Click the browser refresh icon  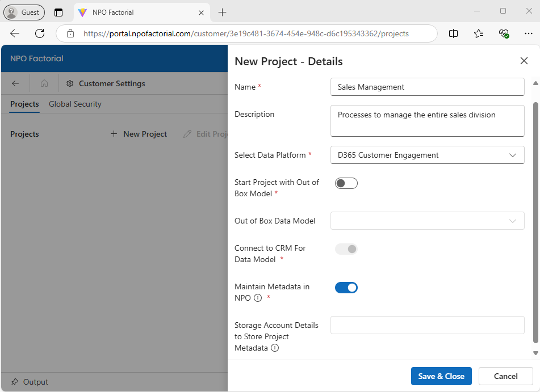coord(40,33)
